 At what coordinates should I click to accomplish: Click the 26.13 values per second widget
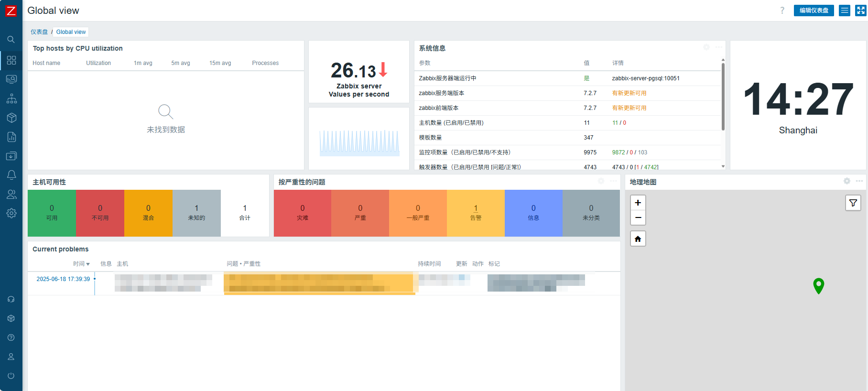(x=359, y=72)
